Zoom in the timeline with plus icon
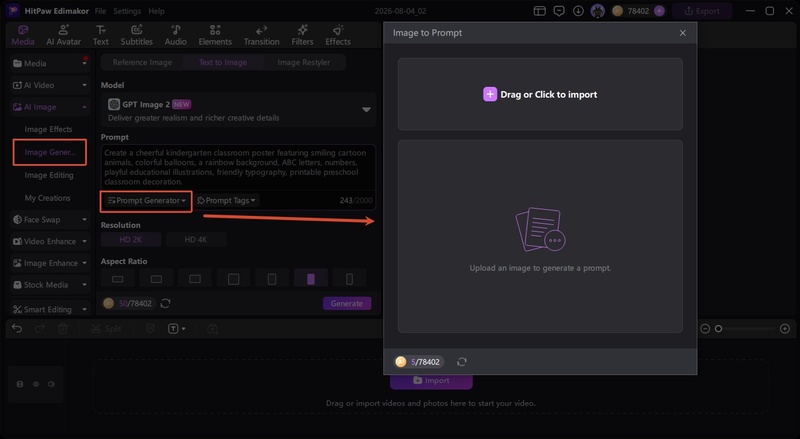 (x=785, y=329)
